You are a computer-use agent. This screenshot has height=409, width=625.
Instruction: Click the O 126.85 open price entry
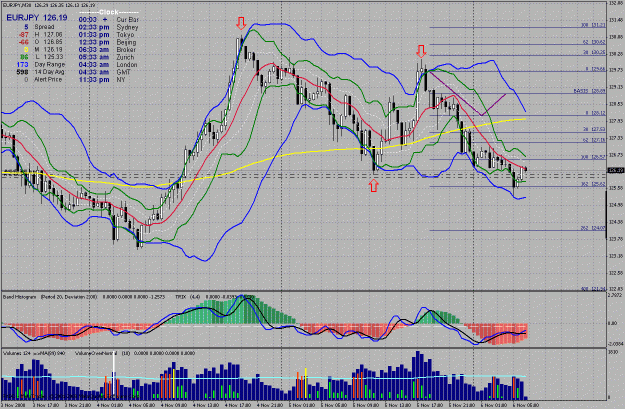[50, 42]
